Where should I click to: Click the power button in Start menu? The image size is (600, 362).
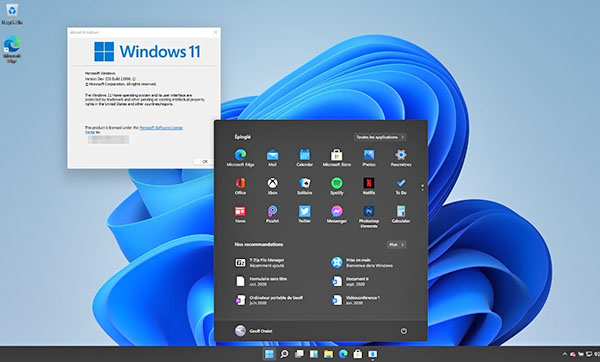(404, 331)
